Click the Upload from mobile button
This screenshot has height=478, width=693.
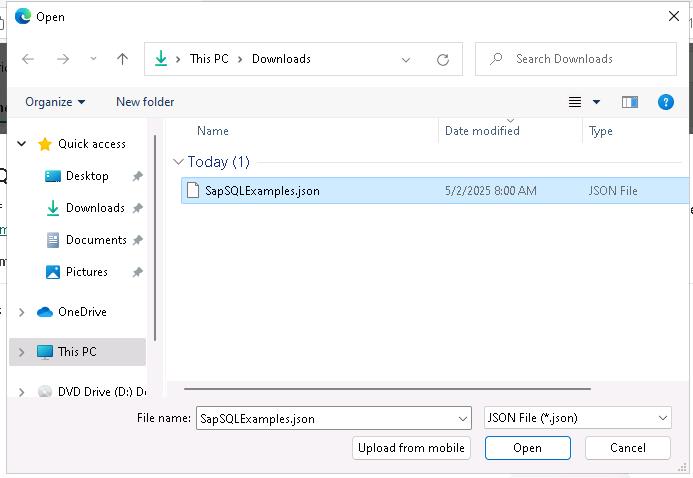pos(411,448)
